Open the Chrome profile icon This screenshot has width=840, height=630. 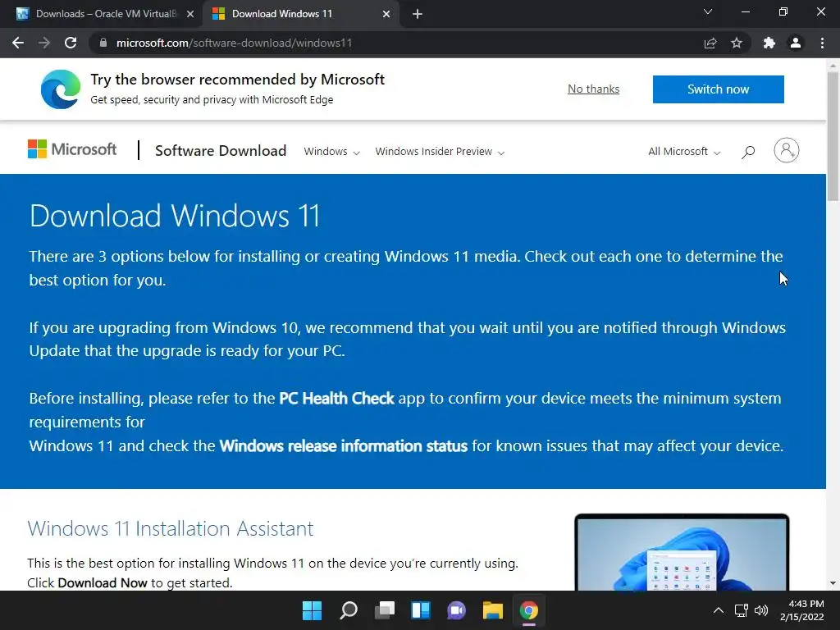[796, 43]
